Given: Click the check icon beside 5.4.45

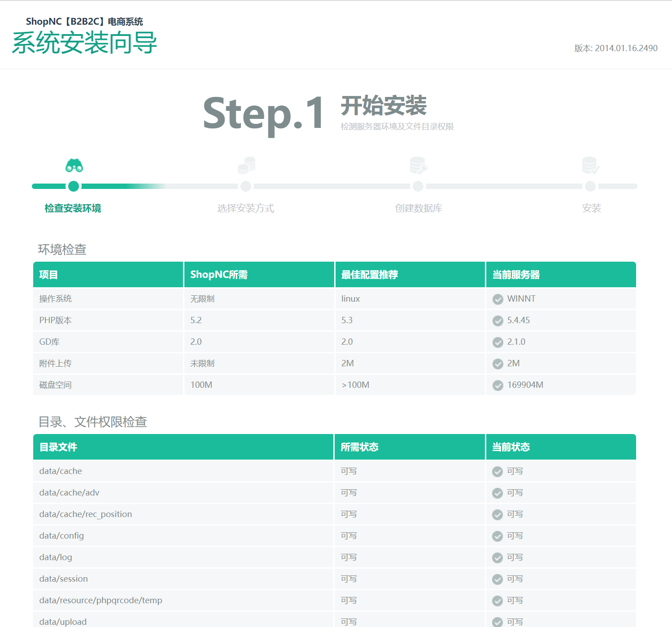Looking at the screenshot, I should 498,321.
